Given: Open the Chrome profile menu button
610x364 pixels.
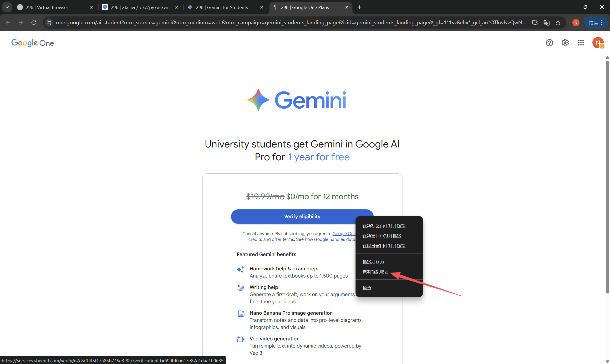Looking at the screenshot, I should pos(575,23).
